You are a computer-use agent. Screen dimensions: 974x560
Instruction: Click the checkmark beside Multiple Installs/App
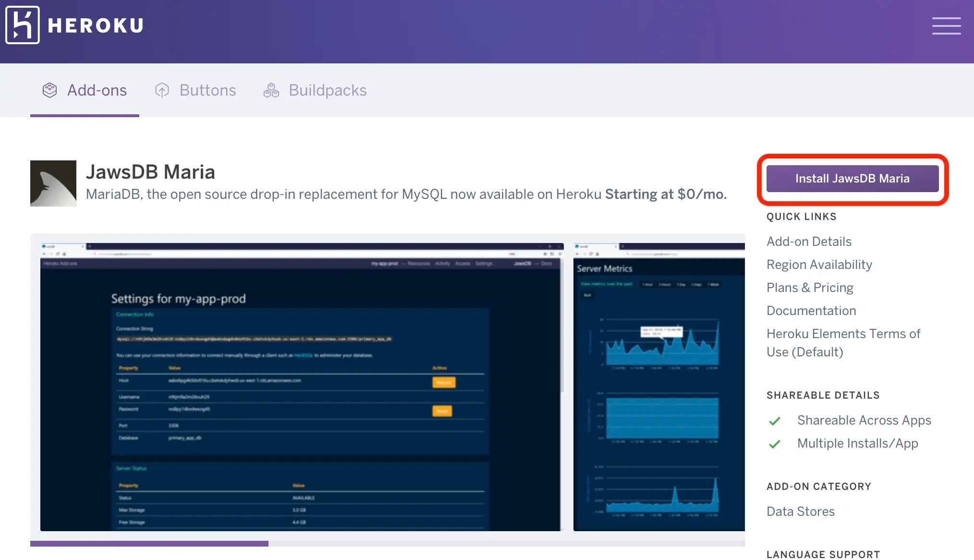click(x=775, y=444)
